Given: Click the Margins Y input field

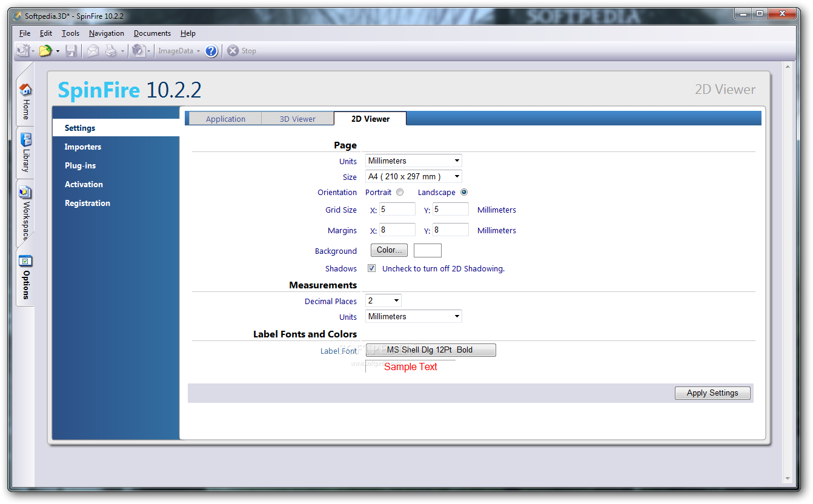Looking at the screenshot, I should [451, 230].
